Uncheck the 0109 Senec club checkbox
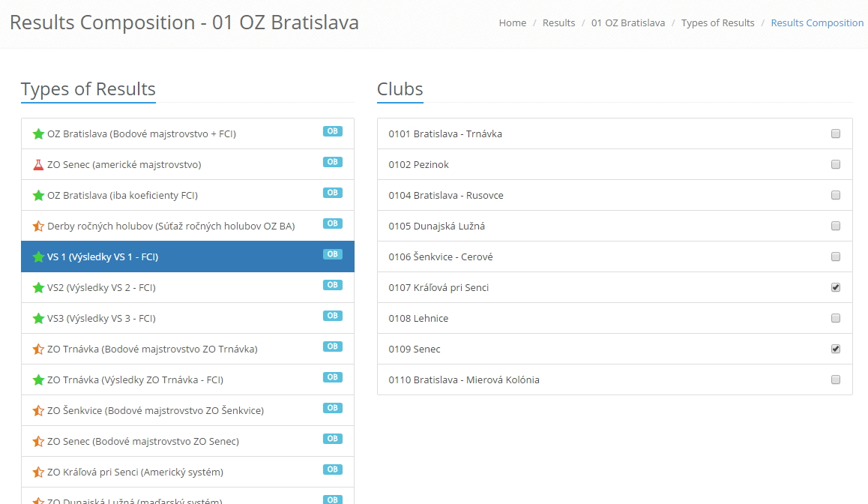 (x=836, y=349)
